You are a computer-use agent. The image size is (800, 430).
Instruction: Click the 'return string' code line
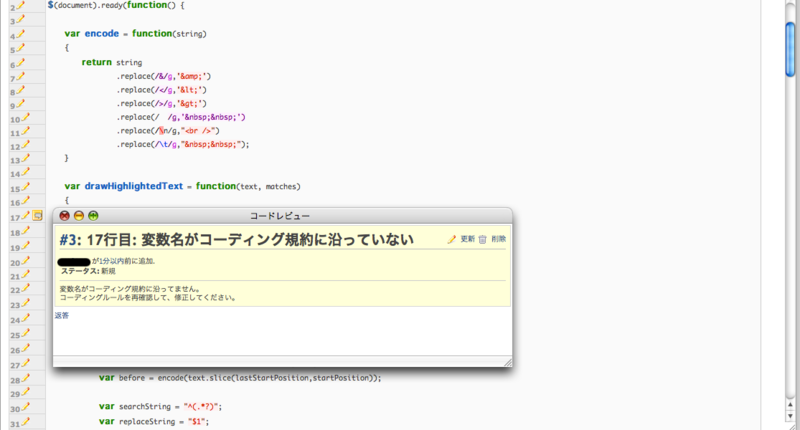[112, 62]
